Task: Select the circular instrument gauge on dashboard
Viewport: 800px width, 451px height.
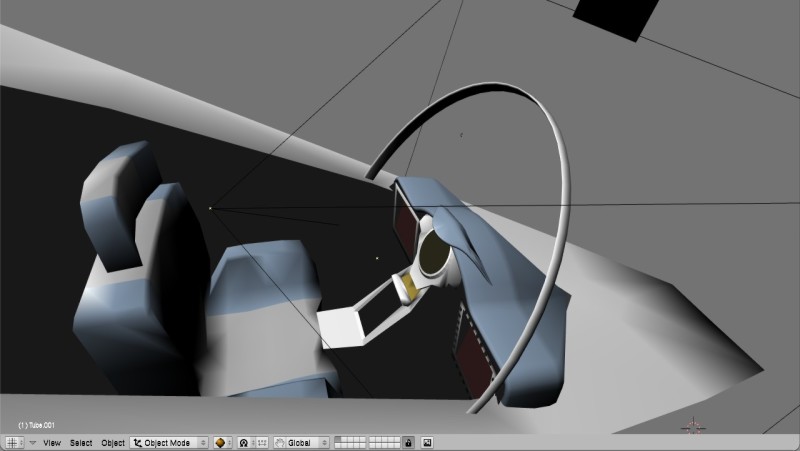Action: click(436, 253)
